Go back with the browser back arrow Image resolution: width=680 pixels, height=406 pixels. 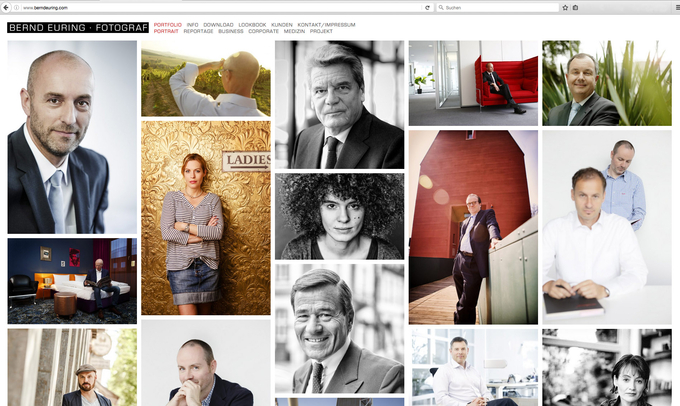pyautogui.click(x=6, y=7)
